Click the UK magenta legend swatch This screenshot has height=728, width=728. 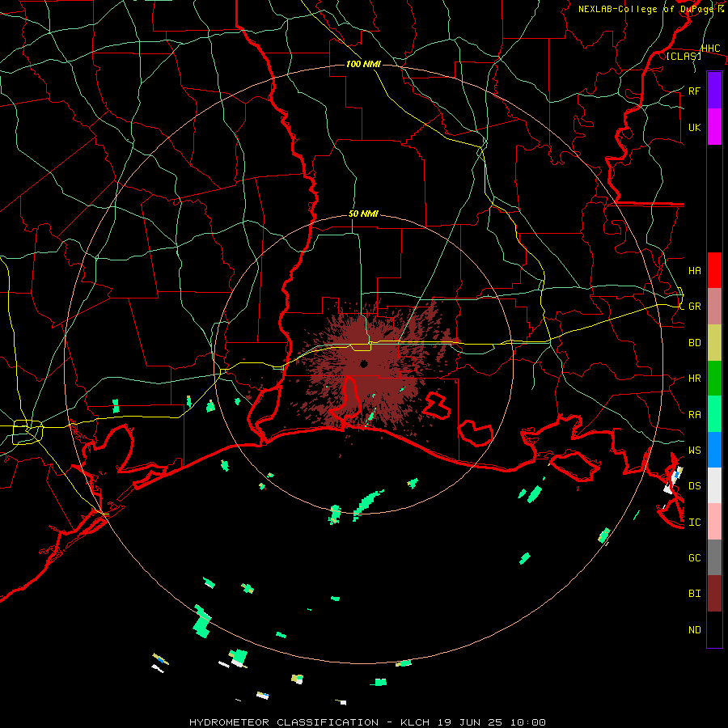pos(714,127)
